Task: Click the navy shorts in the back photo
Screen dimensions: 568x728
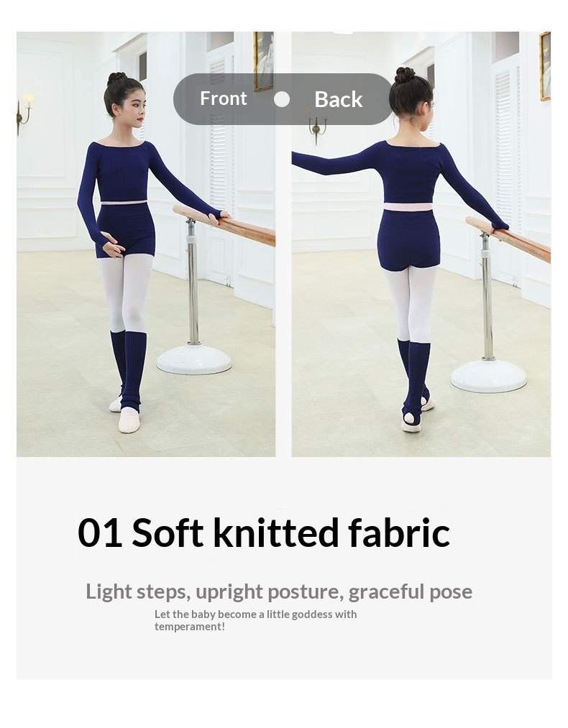Action: (x=408, y=239)
